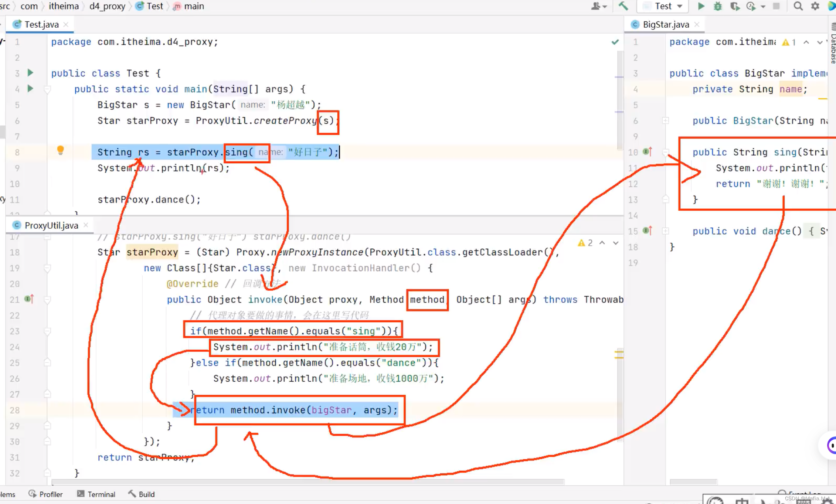Click starProxy.dance() statement in Test.java
The width and height of the screenshot is (836, 504).
[149, 200]
